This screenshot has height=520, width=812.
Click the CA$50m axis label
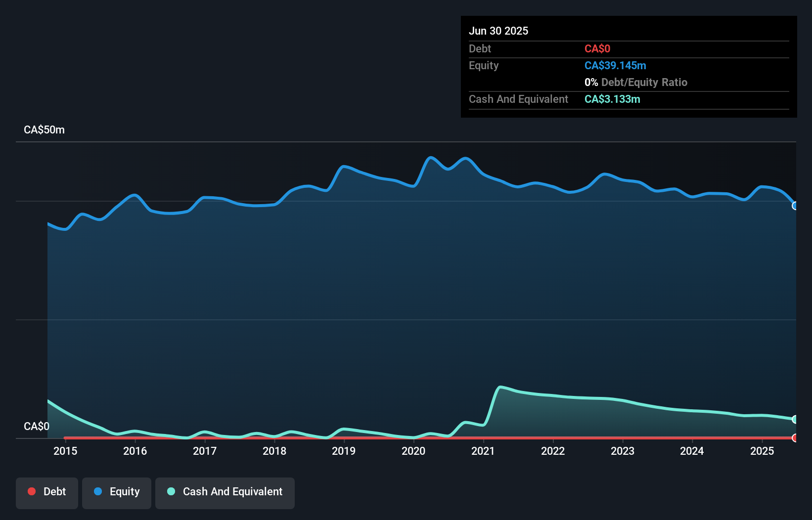44,130
